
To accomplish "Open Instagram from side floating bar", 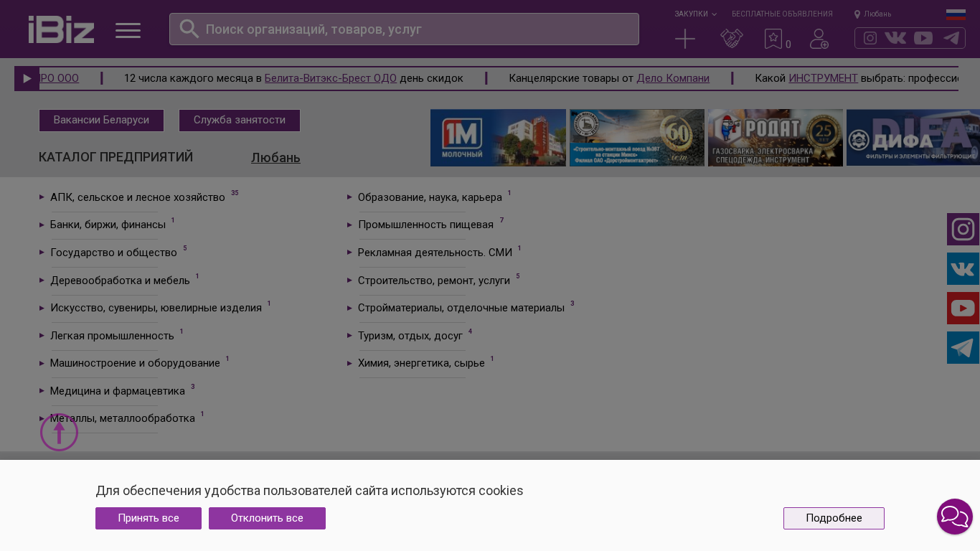I will coord(963,230).
